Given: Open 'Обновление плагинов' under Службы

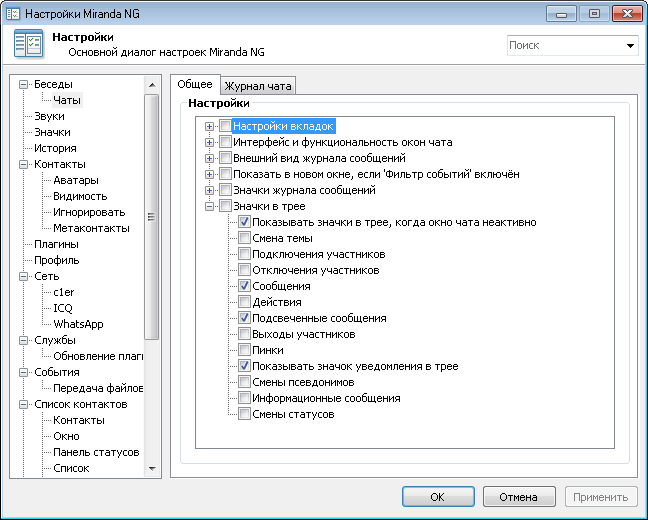Looking at the screenshot, I should [98, 356].
